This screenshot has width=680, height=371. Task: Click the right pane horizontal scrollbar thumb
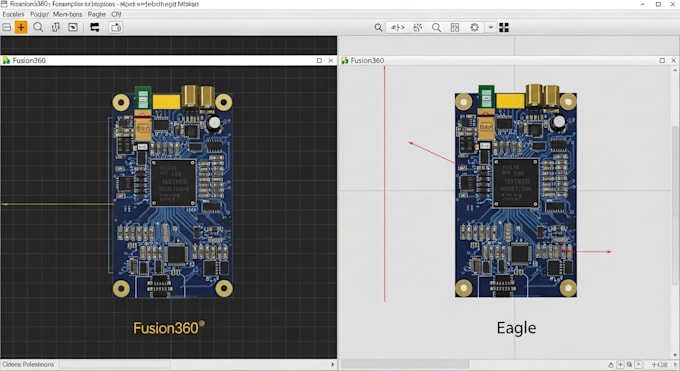(x=405, y=364)
